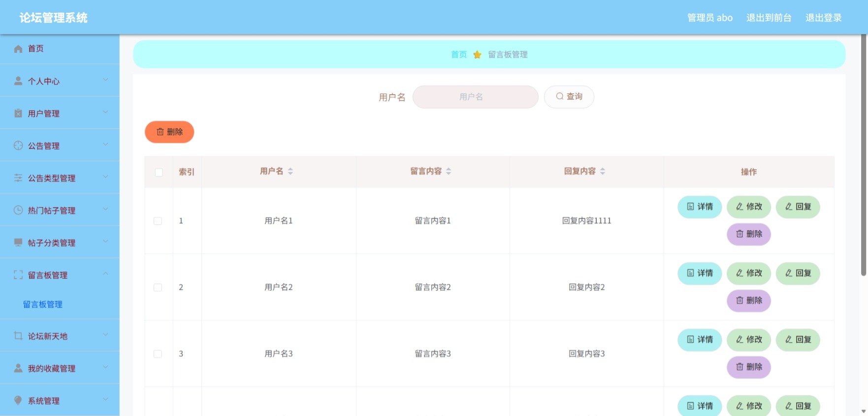Click the 回复 button for row 用户名2
The height and width of the screenshot is (416, 868).
[798, 273]
